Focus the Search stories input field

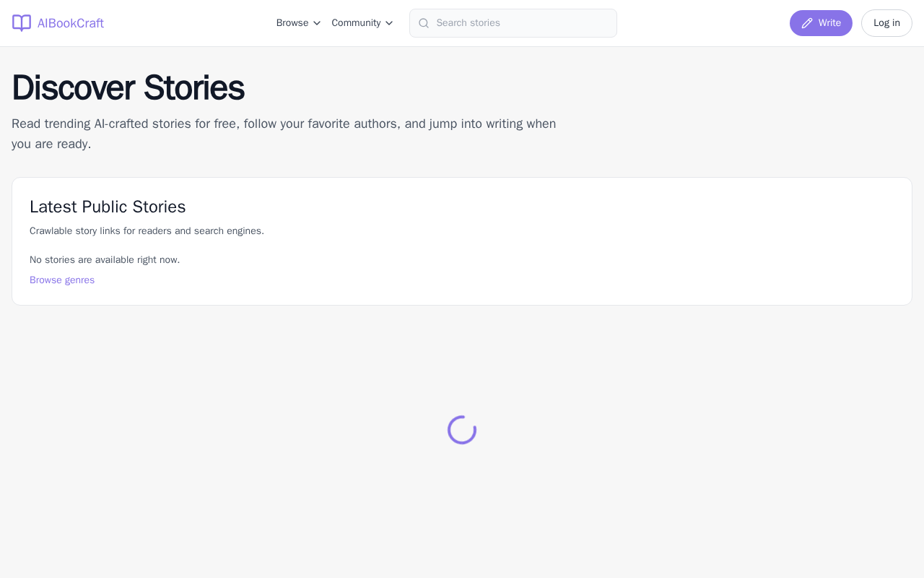pyautogui.click(x=520, y=23)
